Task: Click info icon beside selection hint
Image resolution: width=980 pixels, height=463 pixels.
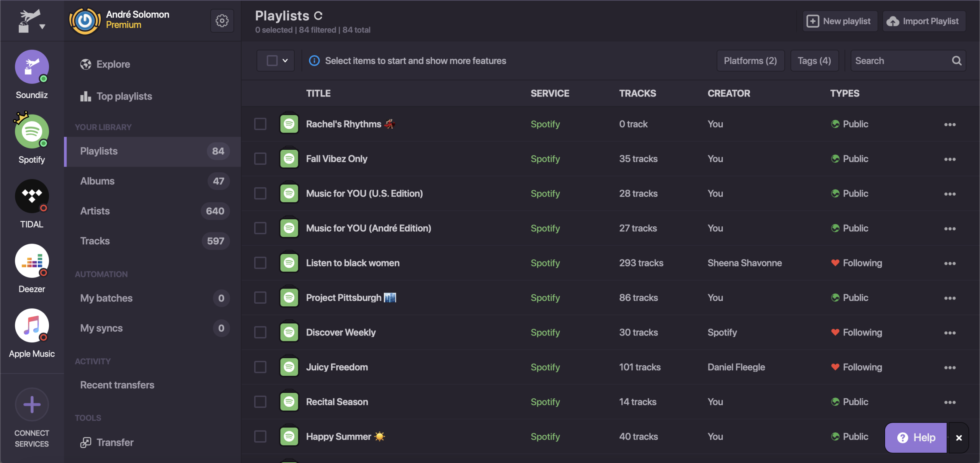Action: pos(314,61)
